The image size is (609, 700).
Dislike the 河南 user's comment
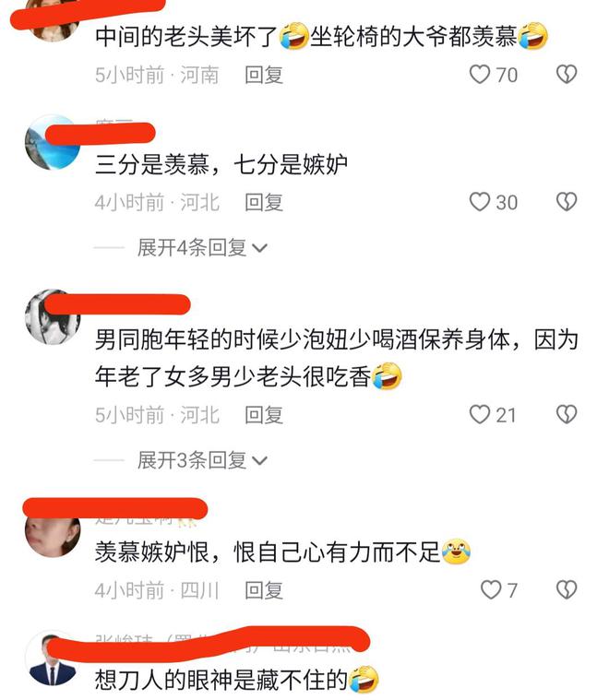(x=567, y=75)
